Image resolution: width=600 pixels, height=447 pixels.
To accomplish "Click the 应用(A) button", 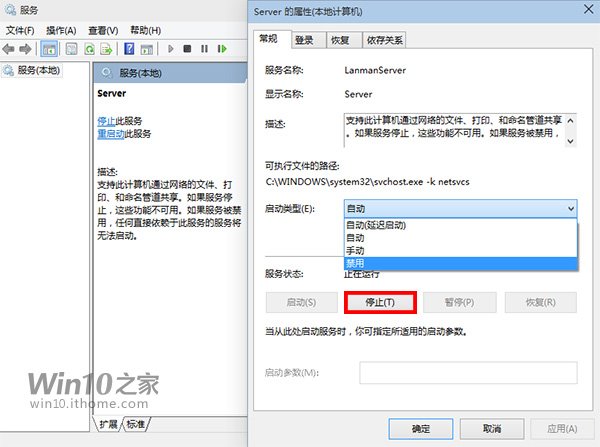I will click(x=562, y=429).
